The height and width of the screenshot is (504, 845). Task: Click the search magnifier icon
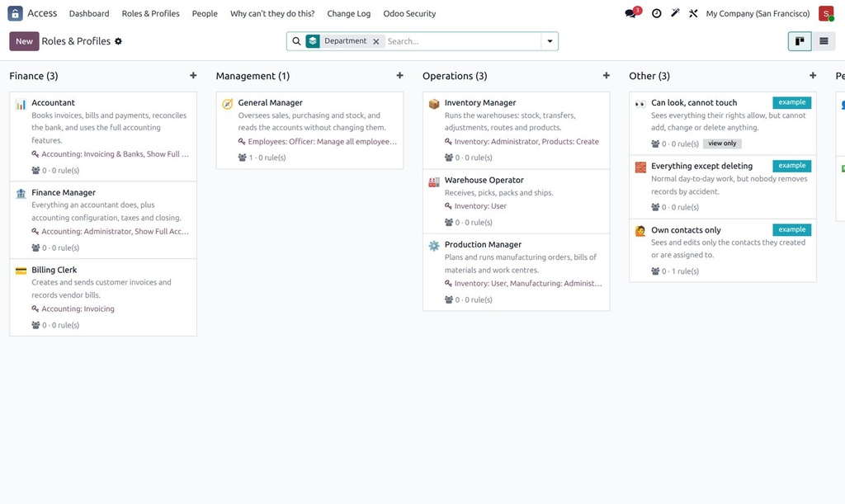coord(296,41)
